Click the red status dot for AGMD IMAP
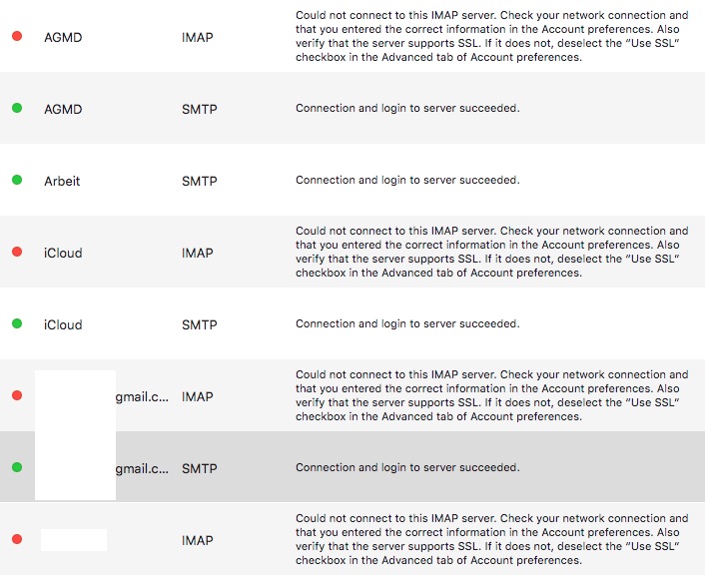This screenshot has height=588, width=705. point(17,36)
